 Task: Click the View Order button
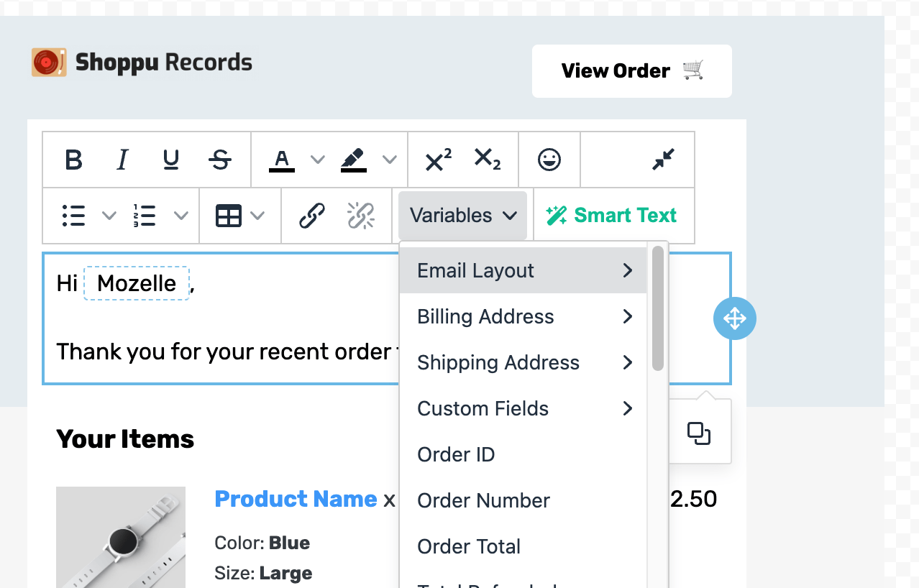click(631, 70)
